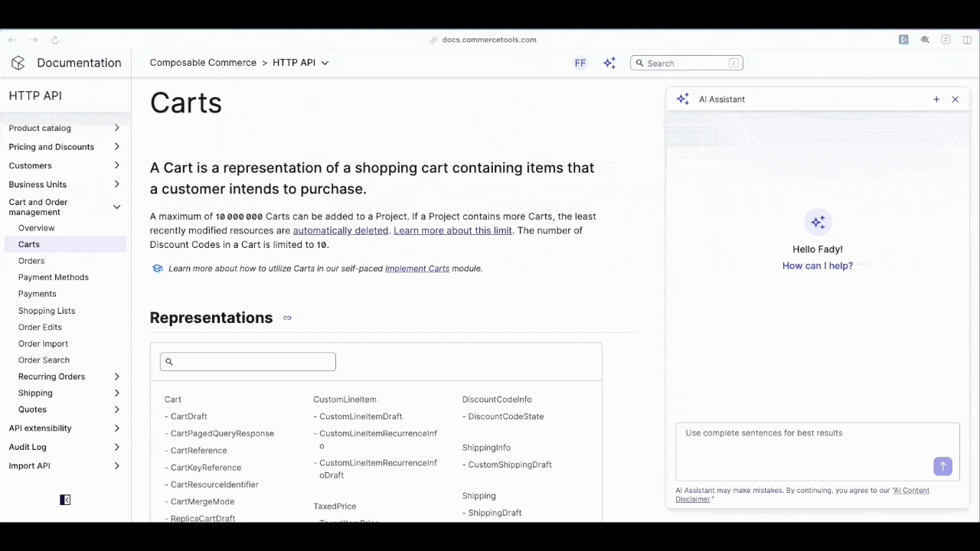
Task: Collapse the sidebar using the bottom toggle icon
Action: (65, 500)
